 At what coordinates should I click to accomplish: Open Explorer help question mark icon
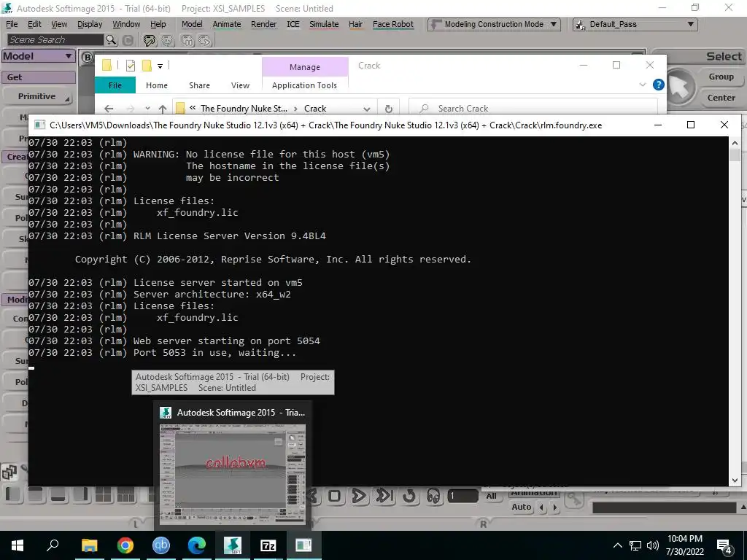[x=659, y=85]
